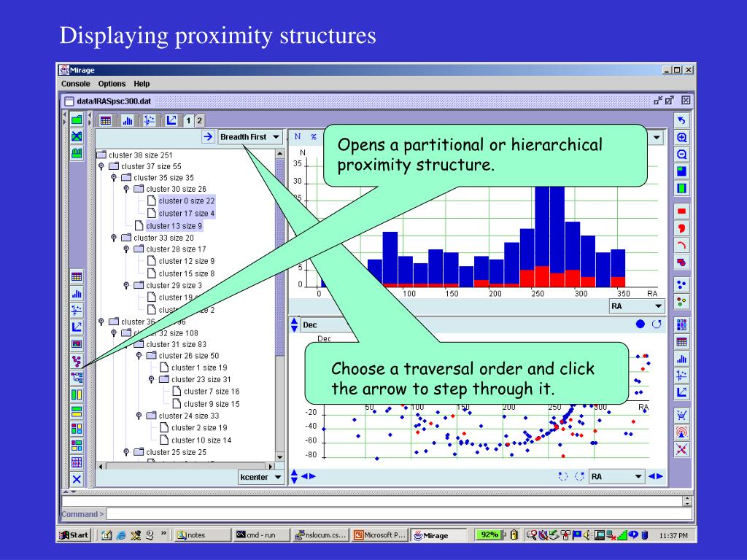Click the mixed color tile layout icon
Screen dimensions: 747x560
pyautogui.click(x=77, y=446)
